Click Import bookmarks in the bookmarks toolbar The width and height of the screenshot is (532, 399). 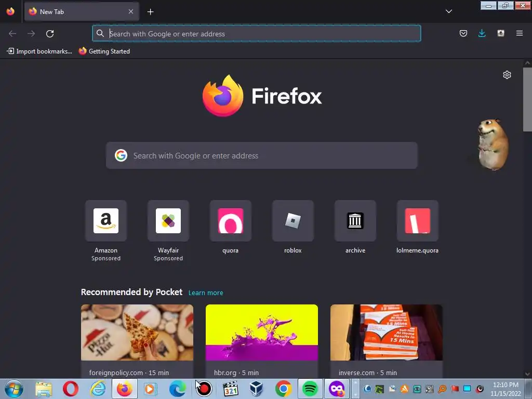click(39, 51)
